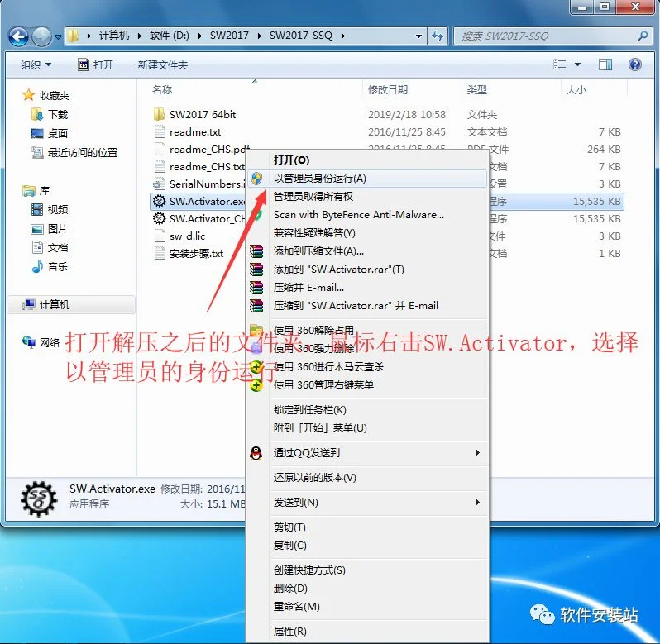Screen dimensions: 660x644
Task: Click the magnifier search icon
Action: (x=643, y=36)
